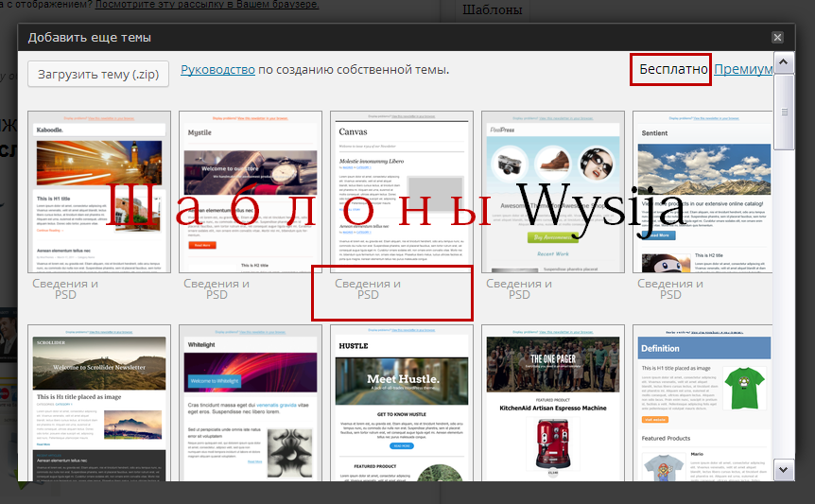Select the Whitelight theme thumbnail
Image resolution: width=815 pixels, height=504 pixels.
[251, 403]
